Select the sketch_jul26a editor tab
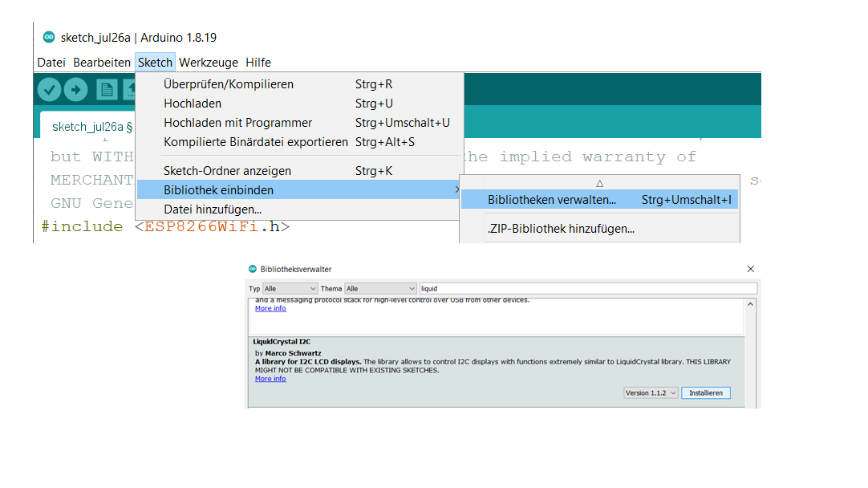 (88, 127)
